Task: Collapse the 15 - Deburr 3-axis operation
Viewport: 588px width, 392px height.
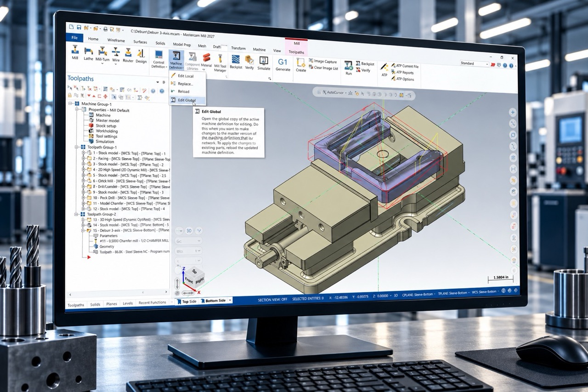Action: click(83, 231)
